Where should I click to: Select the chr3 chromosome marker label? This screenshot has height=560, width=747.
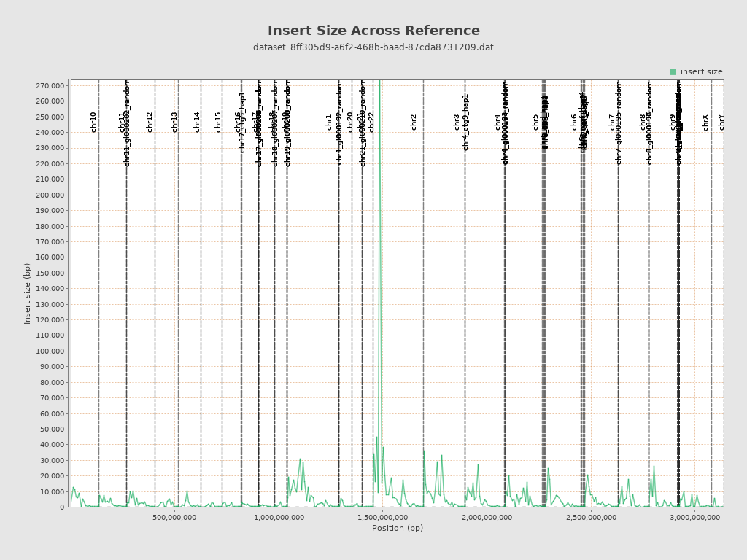[457, 122]
